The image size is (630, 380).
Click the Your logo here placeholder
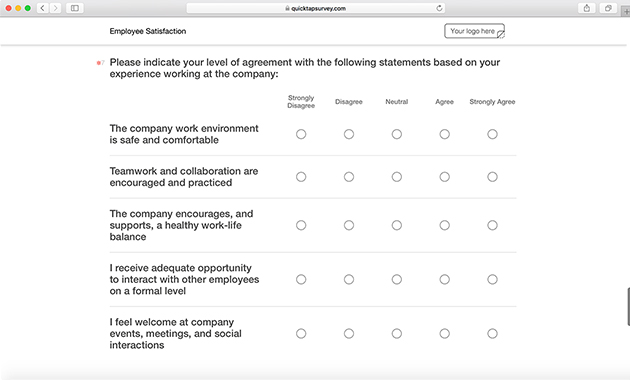tap(474, 31)
